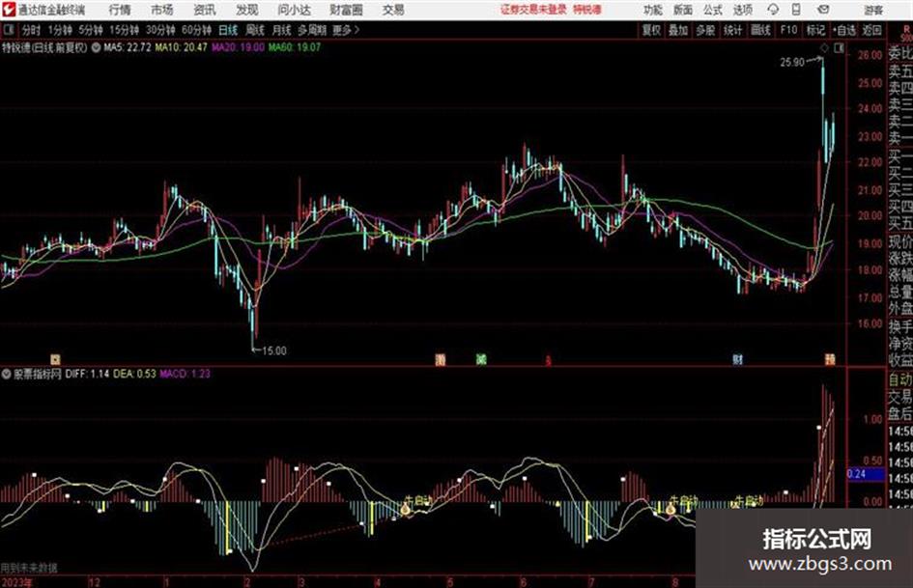
Task: Click the DIFF: 1.14 value
Action: click(87, 374)
